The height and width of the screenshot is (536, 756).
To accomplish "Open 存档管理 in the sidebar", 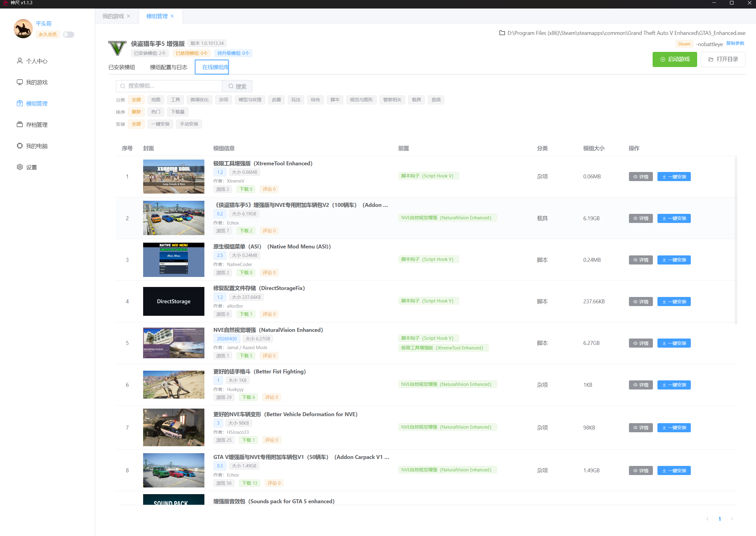I will coord(32,124).
